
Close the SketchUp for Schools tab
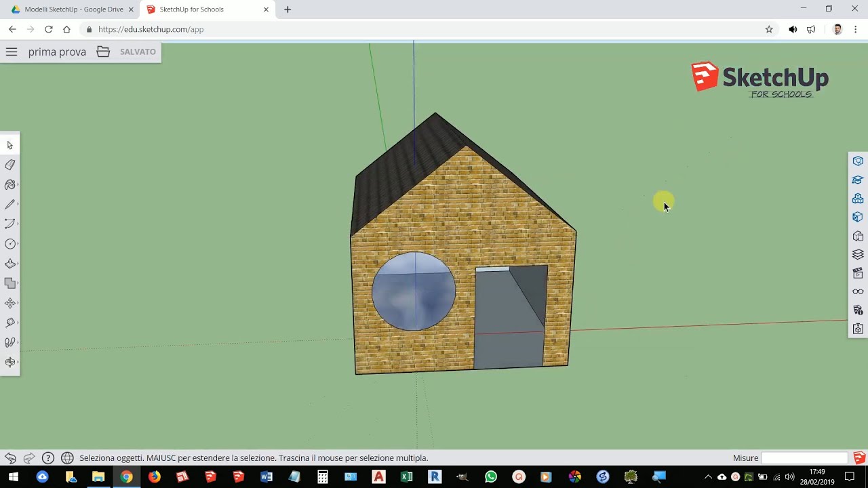click(266, 9)
